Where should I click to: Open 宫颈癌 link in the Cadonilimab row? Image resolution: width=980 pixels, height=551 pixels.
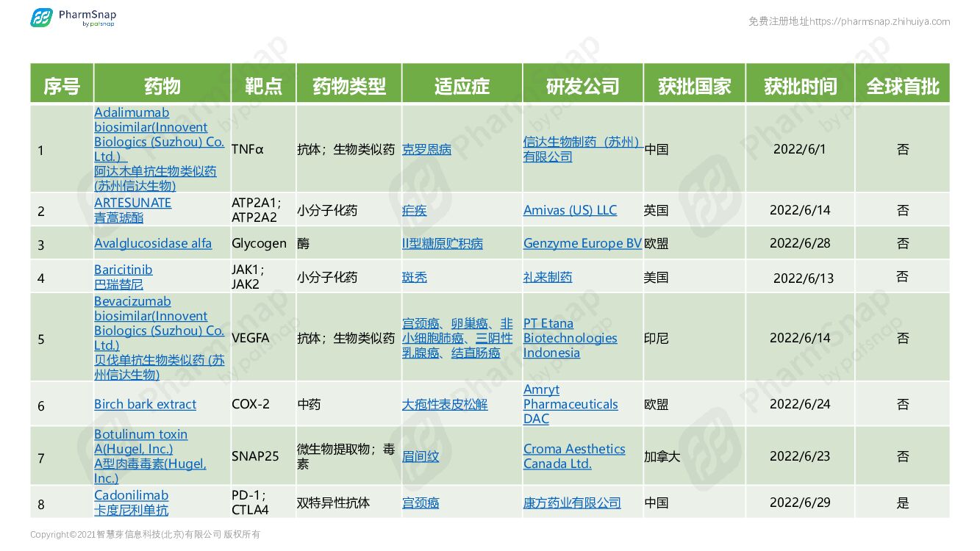pyautogui.click(x=421, y=503)
